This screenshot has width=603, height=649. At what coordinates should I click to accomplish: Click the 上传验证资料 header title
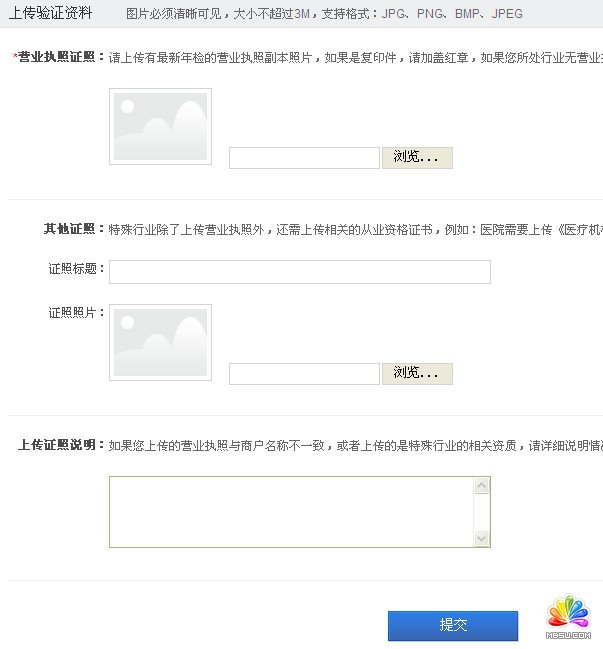pyautogui.click(x=50, y=13)
